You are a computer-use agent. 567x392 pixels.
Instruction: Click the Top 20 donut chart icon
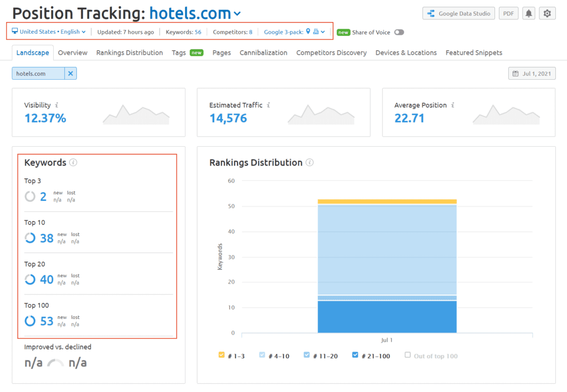tap(30, 279)
